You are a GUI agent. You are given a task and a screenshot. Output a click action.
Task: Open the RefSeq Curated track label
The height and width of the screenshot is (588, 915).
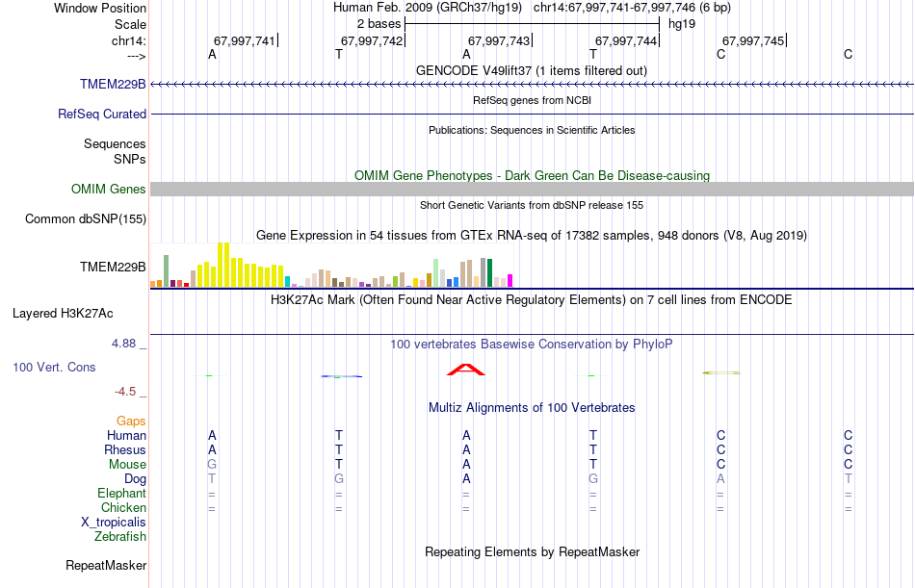(101, 114)
